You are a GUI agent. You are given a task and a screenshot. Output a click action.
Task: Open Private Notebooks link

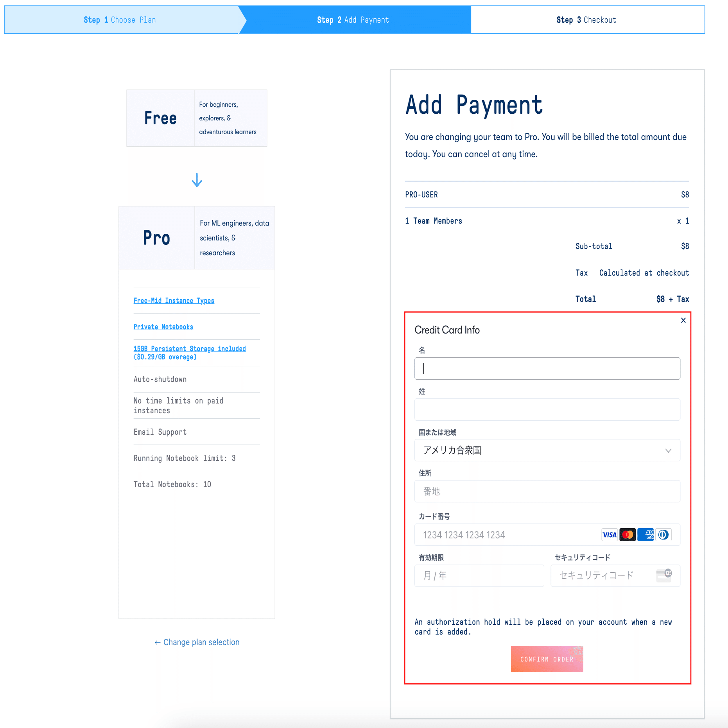pyautogui.click(x=163, y=327)
